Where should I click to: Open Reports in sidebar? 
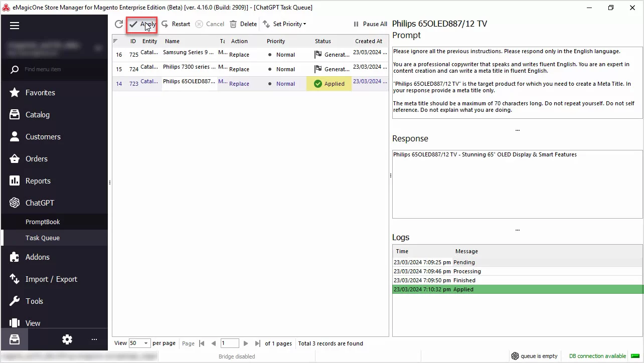pos(54,180)
